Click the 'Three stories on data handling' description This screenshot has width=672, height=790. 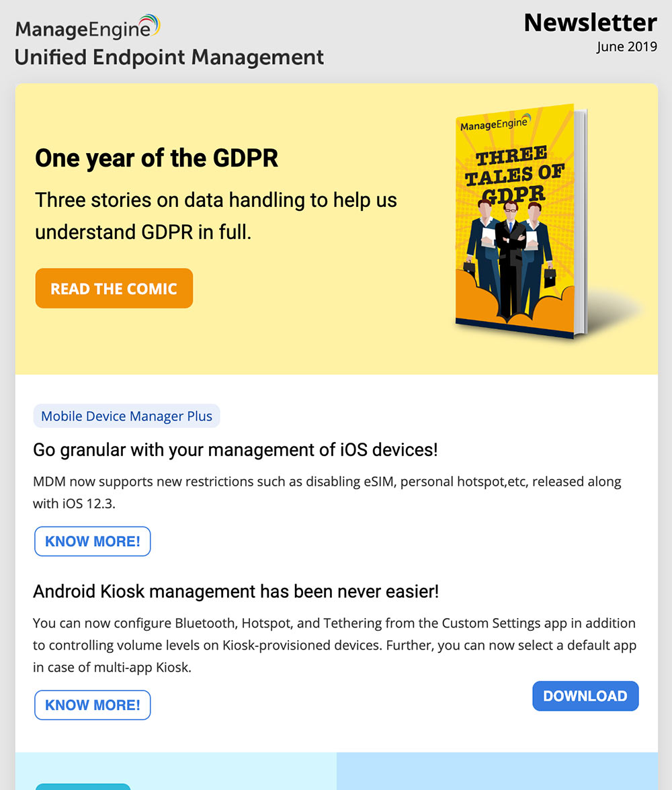click(x=215, y=216)
